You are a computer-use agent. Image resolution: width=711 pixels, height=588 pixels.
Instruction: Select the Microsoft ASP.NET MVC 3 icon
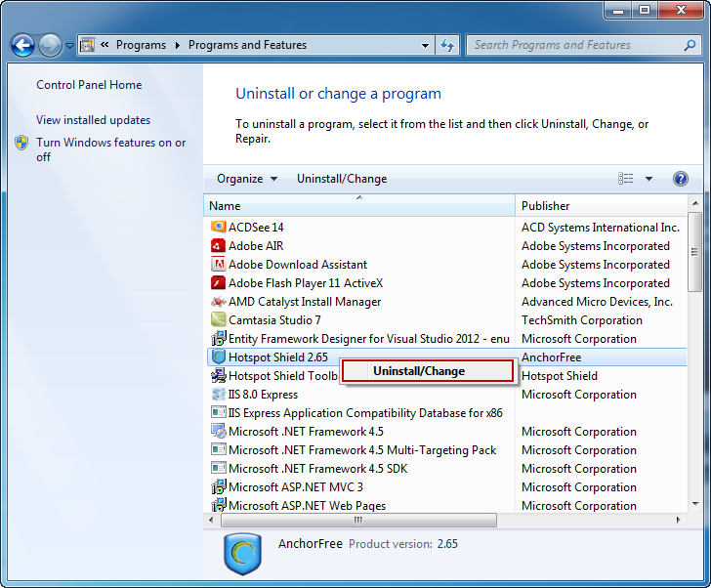218,486
